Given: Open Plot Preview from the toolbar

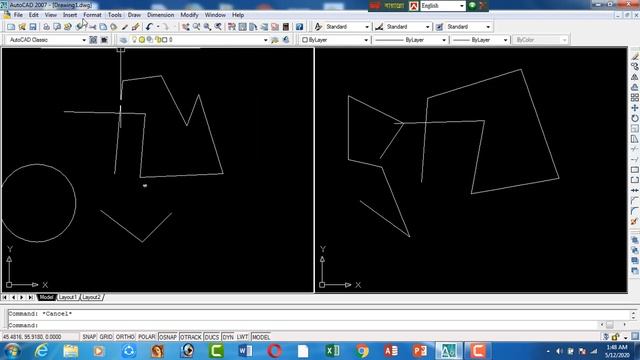Looking at the screenshot, I should point(57,27).
